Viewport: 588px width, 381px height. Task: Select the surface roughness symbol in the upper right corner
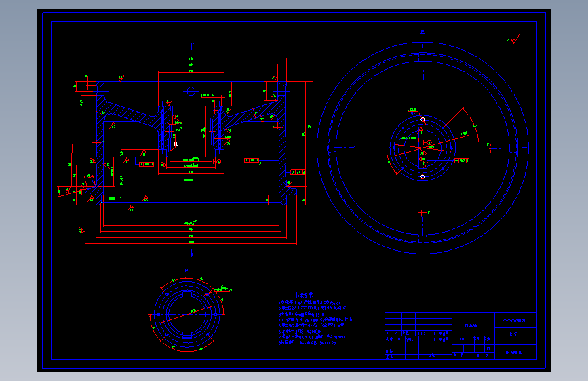point(514,39)
